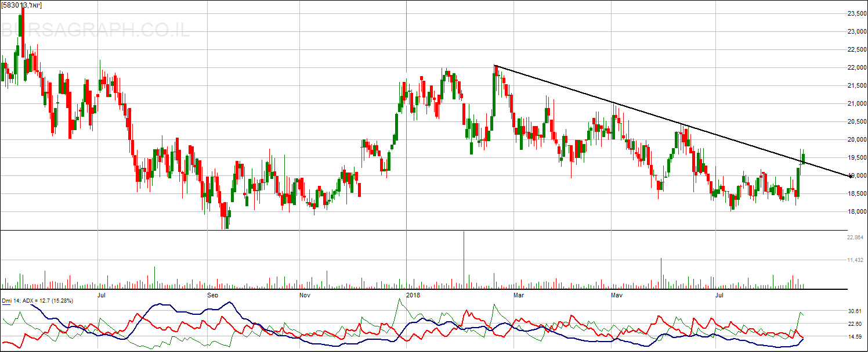Screen dimensions: 868x352
Task: Click the tallest volume bar spike
Action: [x=464, y=260]
